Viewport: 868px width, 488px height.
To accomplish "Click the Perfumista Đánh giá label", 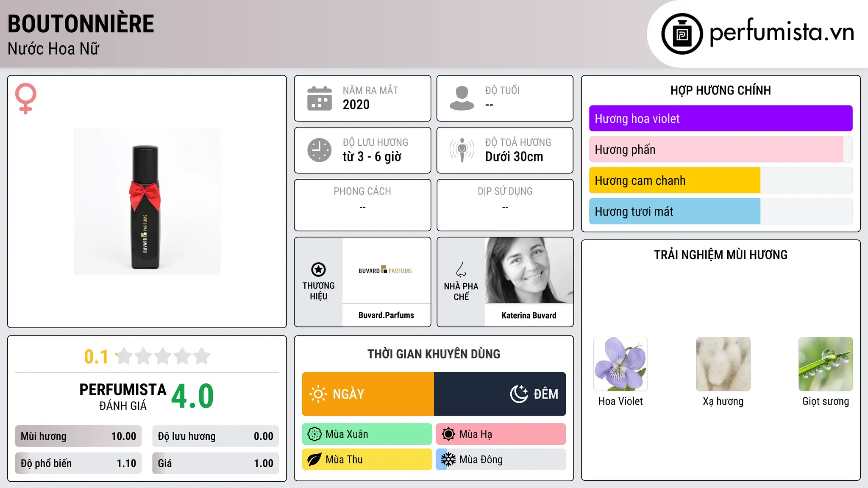I will [x=123, y=396].
